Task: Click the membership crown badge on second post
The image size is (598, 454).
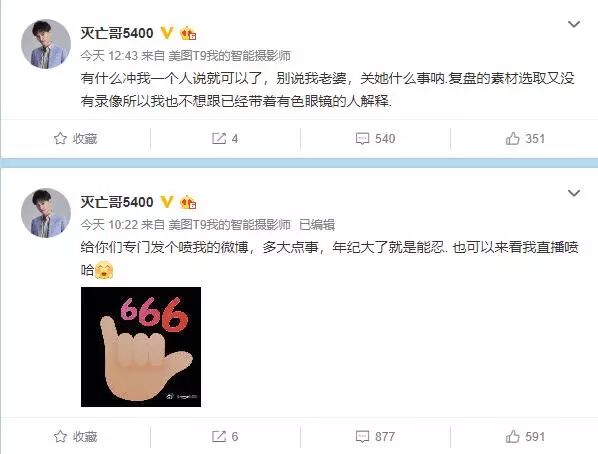Action: click(x=188, y=202)
